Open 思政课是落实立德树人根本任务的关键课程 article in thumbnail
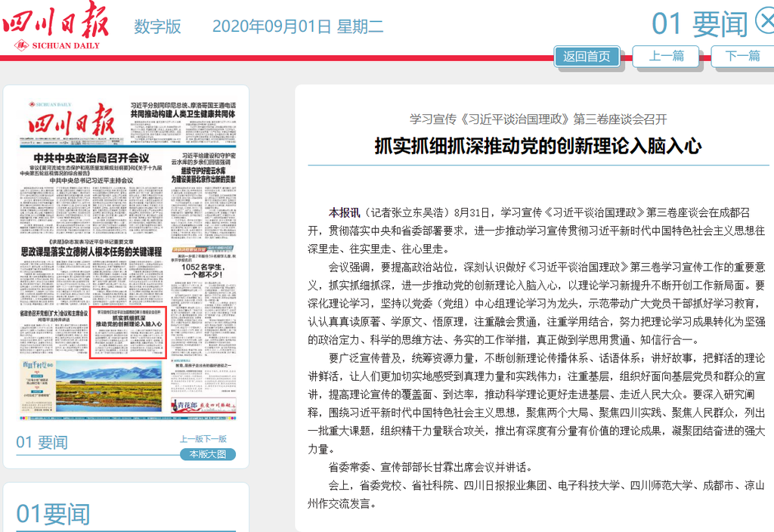The width and height of the screenshot is (774, 532). pyautogui.click(x=91, y=250)
